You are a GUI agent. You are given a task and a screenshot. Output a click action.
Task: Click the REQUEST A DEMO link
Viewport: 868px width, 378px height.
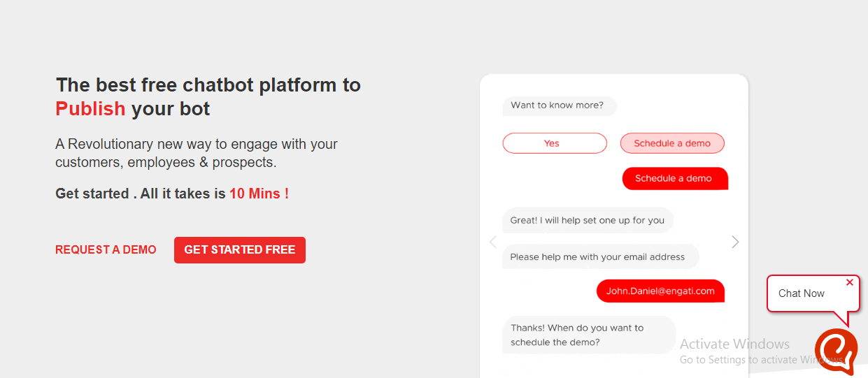tap(106, 249)
